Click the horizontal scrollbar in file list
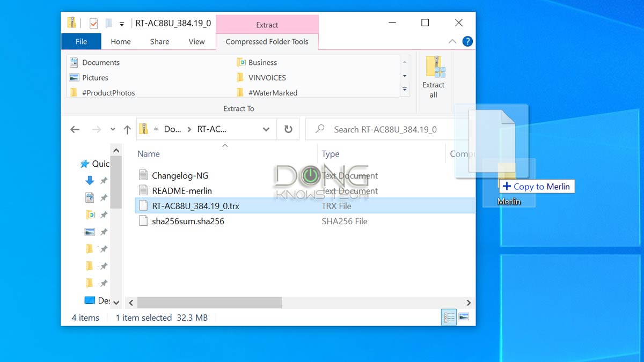 point(209,302)
